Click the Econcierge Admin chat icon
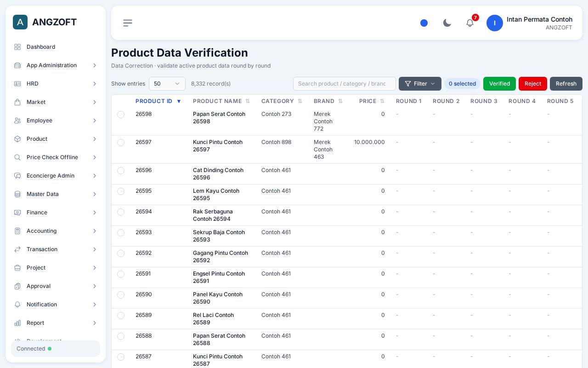This screenshot has height=368, width=588. coord(17,176)
